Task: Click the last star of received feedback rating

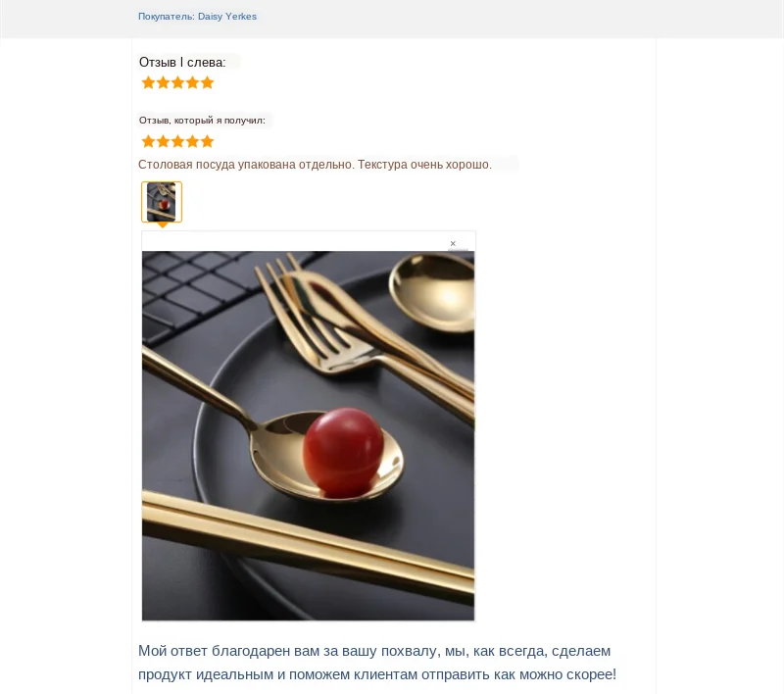Action: point(207,141)
